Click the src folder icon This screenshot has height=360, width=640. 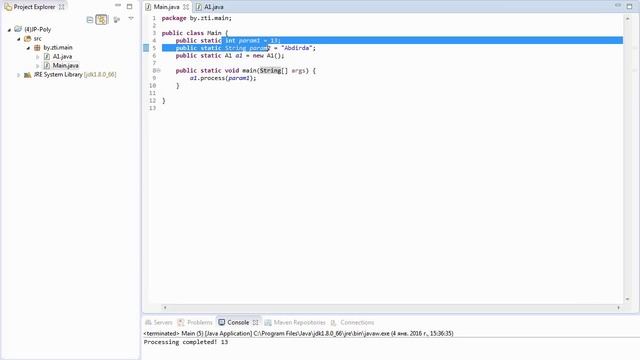(27, 38)
